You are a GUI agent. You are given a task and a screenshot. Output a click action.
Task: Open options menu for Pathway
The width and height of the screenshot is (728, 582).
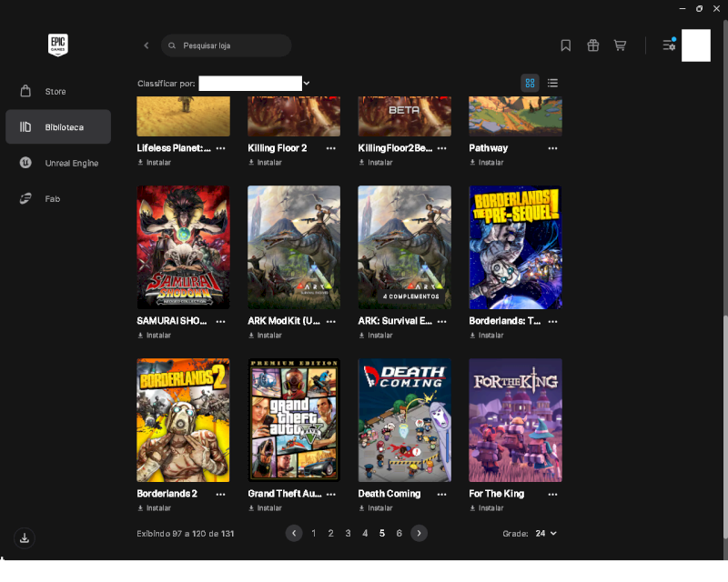click(x=552, y=148)
